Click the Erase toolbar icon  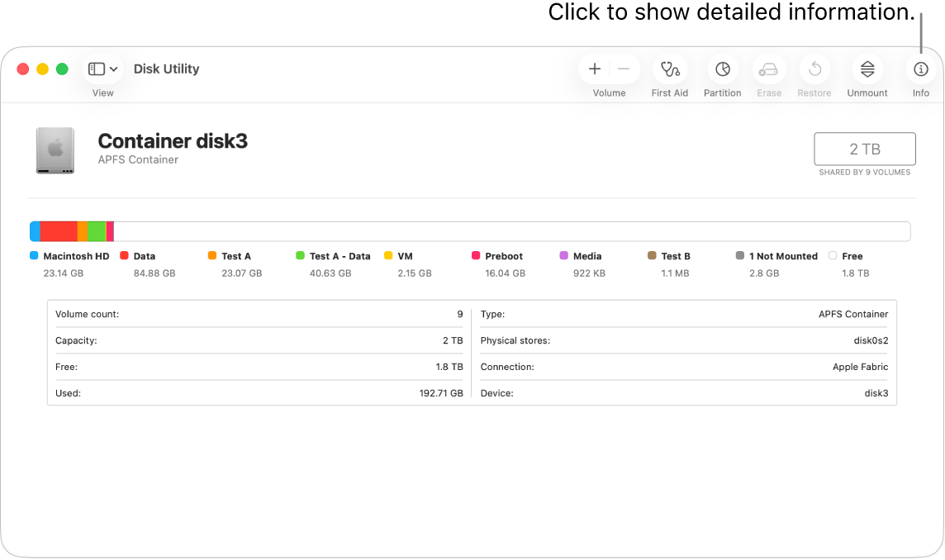point(769,69)
